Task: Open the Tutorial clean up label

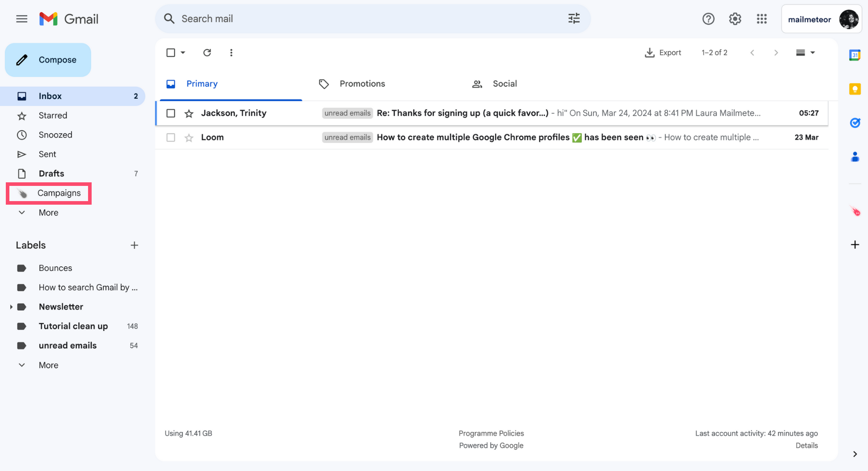Action: click(73, 326)
